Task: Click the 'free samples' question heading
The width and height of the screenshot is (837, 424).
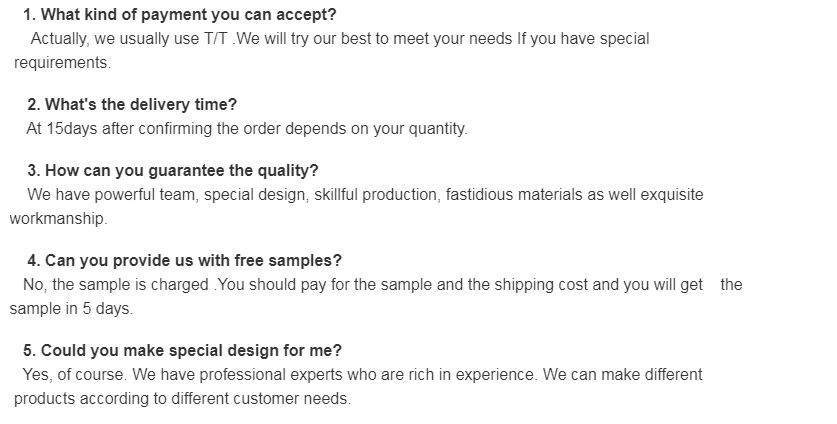Action: (x=184, y=260)
